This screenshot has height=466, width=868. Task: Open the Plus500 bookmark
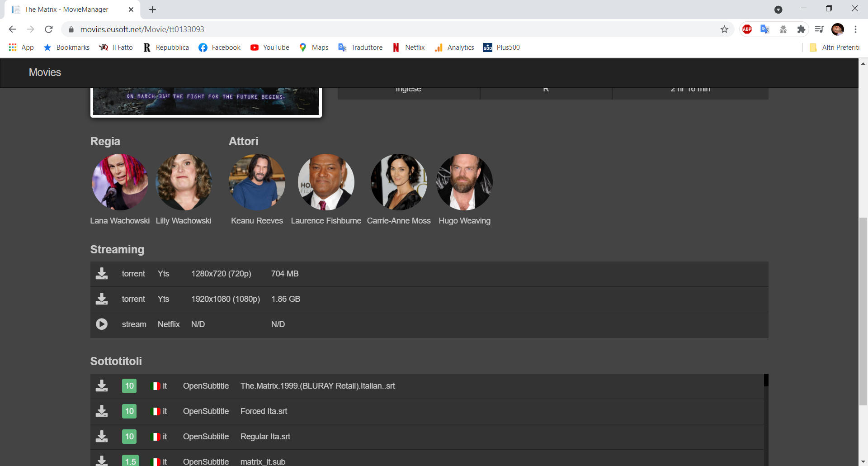click(x=501, y=48)
